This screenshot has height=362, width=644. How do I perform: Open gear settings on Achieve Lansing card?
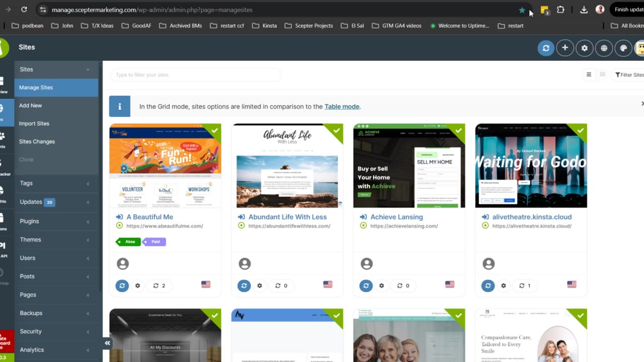pyautogui.click(x=381, y=286)
